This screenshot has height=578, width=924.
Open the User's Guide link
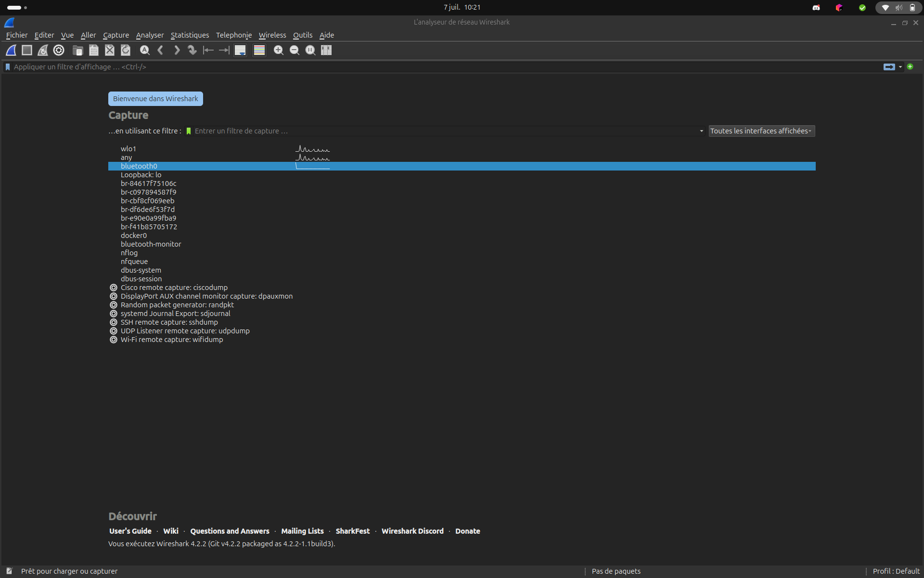tap(130, 531)
